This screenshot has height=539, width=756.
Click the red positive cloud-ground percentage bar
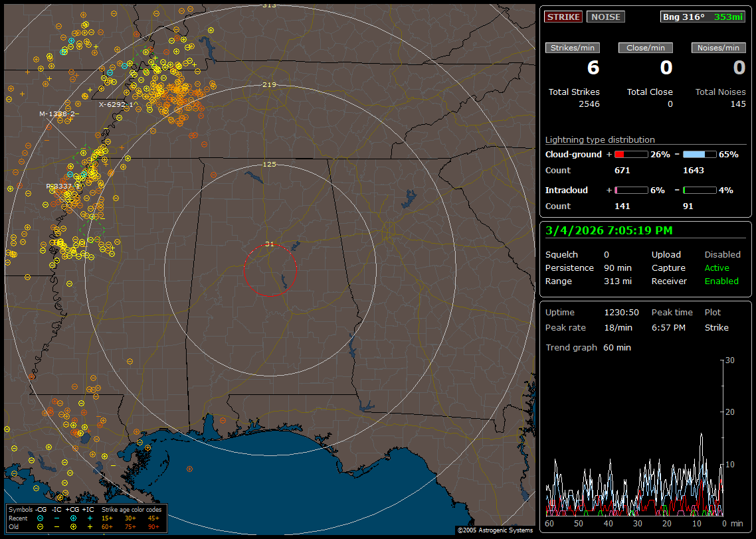[630, 154]
